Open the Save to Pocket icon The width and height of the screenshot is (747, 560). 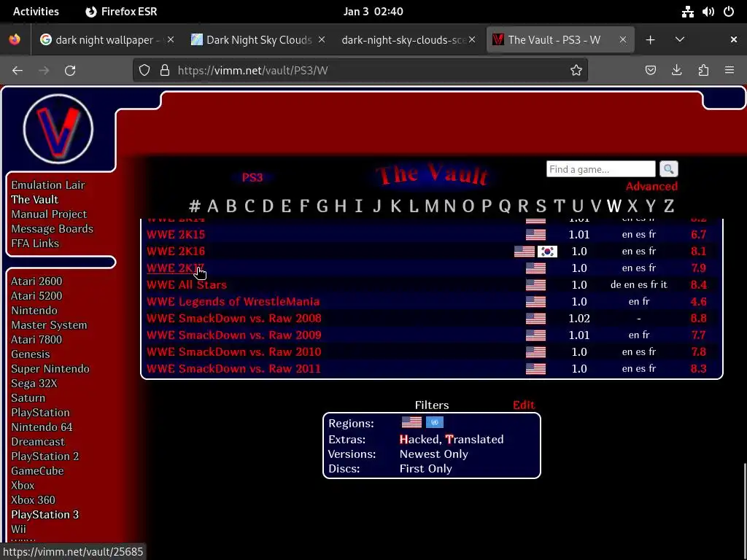[650, 71]
